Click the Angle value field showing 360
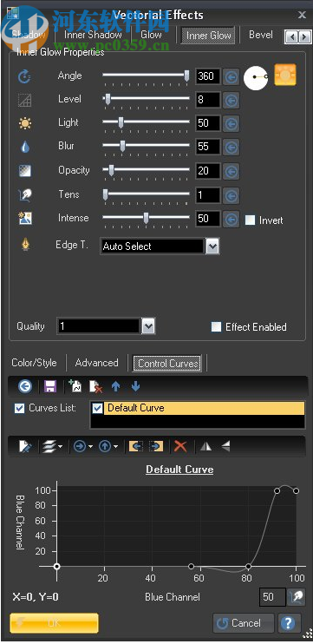The image size is (313, 644). 208,76
